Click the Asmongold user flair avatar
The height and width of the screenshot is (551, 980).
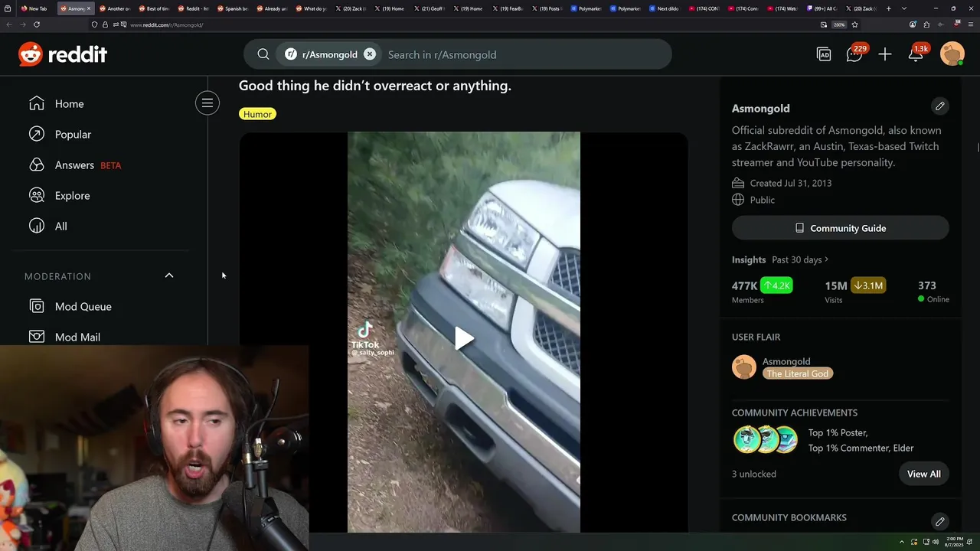point(744,367)
